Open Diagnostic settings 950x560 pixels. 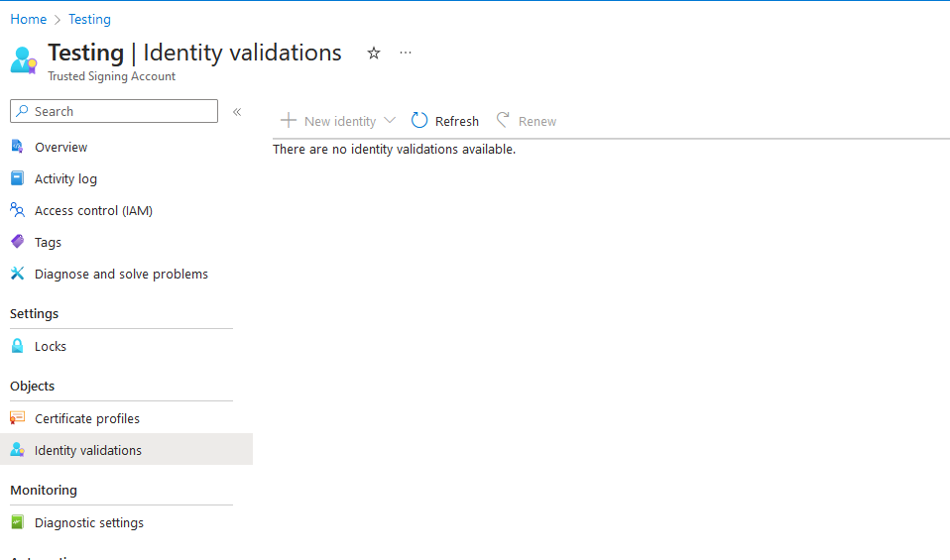tap(89, 522)
